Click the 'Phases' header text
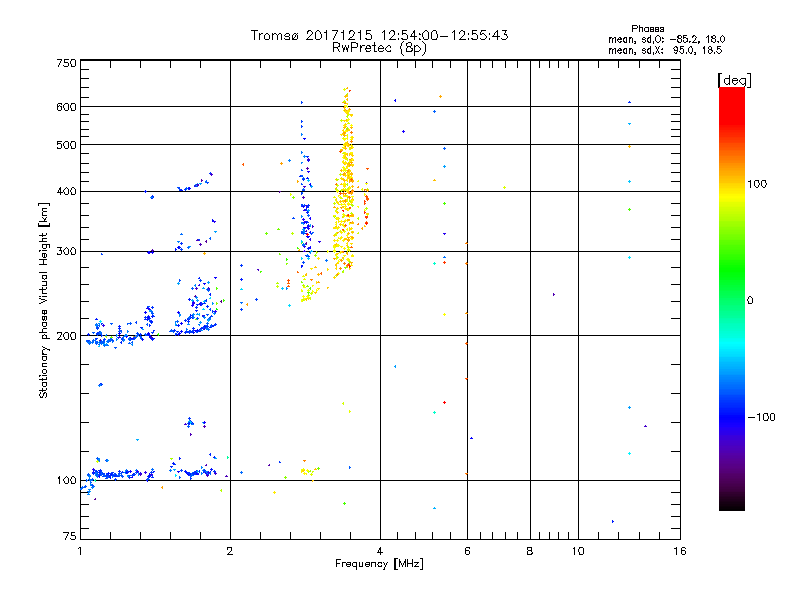800x600 pixels. click(647, 29)
